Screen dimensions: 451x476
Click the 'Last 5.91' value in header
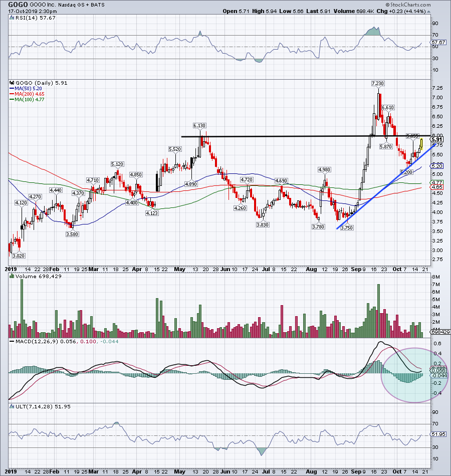pos(318,11)
